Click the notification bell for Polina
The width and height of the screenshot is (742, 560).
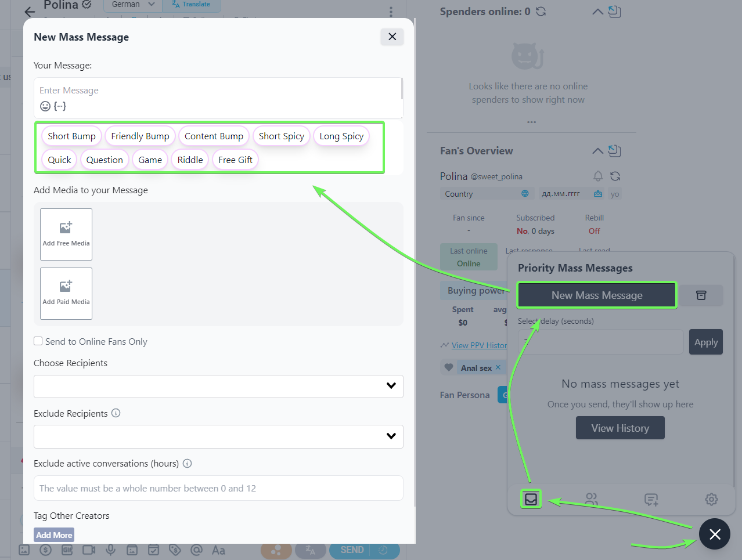pos(598,176)
